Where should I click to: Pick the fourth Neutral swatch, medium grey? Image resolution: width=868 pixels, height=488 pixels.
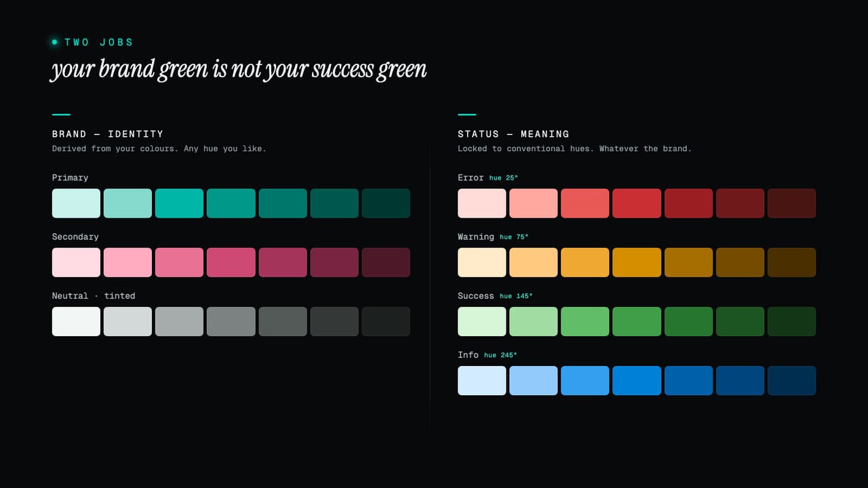(231, 321)
